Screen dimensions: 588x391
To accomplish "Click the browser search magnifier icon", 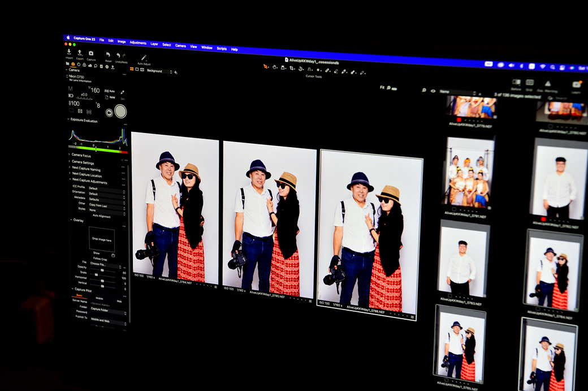I will 423,90.
